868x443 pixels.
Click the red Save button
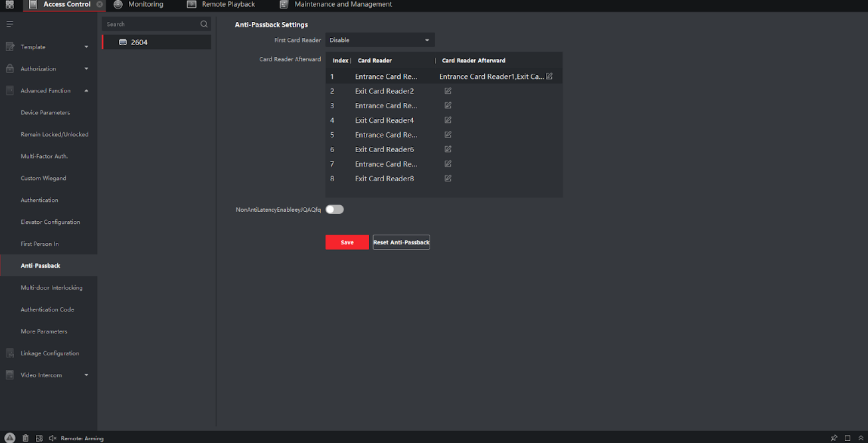(x=347, y=242)
